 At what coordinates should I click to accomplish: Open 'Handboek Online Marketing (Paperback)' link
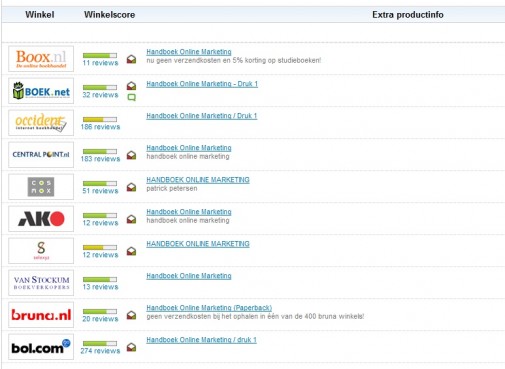209,308
